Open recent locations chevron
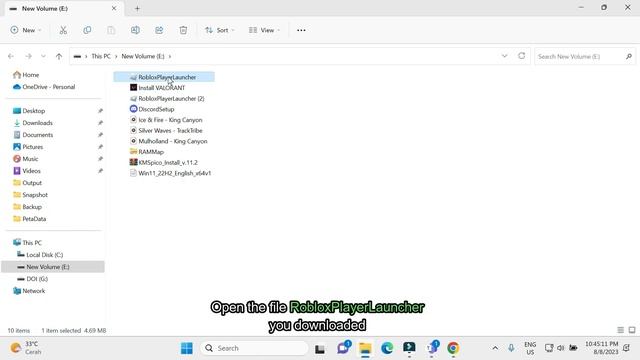 pyautogui.click(x=43, y=56)
